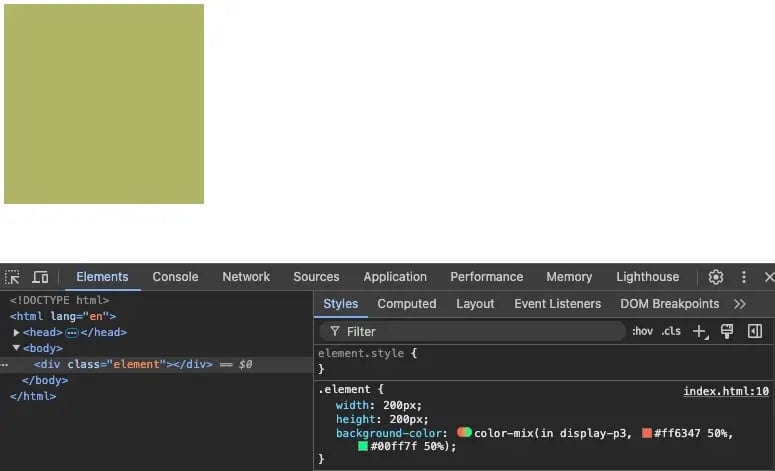Click the Filter styles input field
This screenshot has width=775, height=471.
473,331
